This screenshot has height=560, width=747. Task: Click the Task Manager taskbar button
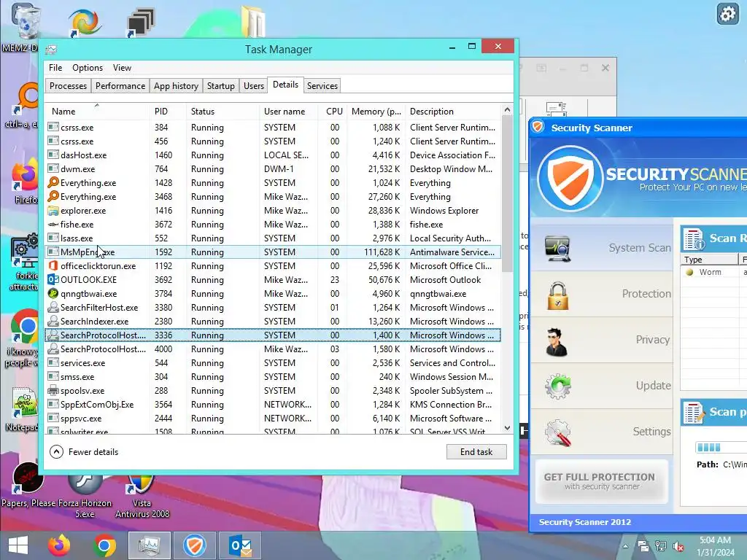[149, 545]
